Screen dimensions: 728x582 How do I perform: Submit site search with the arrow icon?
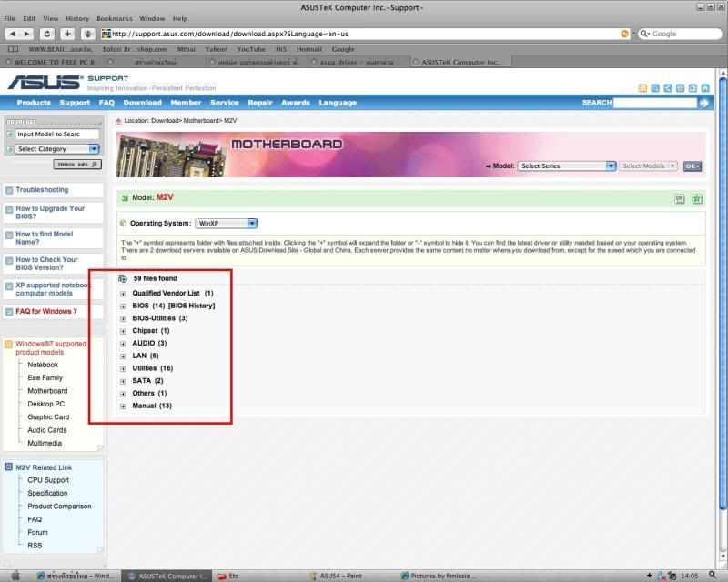coord(704,103)
